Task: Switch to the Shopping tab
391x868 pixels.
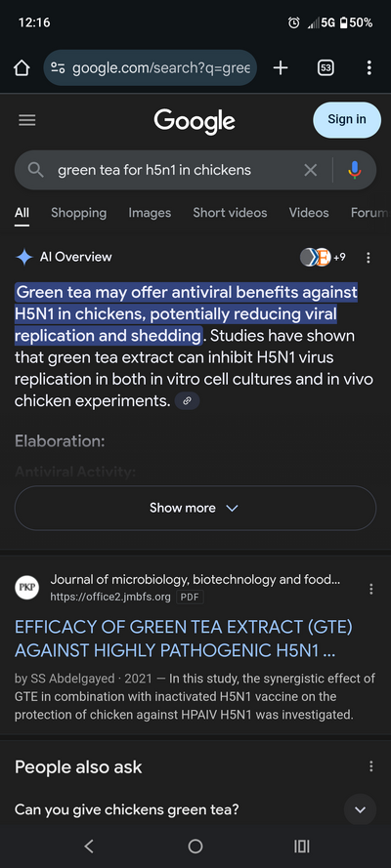Action: click(78, 213)
